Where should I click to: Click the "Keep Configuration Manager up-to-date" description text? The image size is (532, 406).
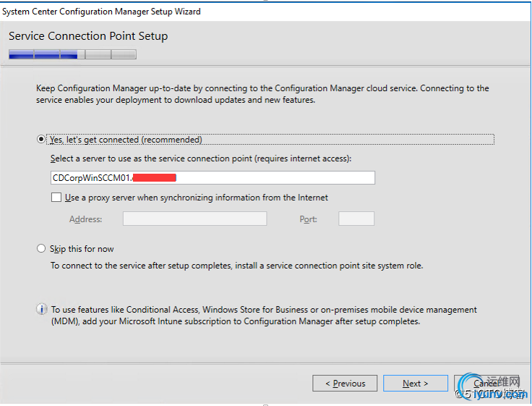[x=262, y=94]
